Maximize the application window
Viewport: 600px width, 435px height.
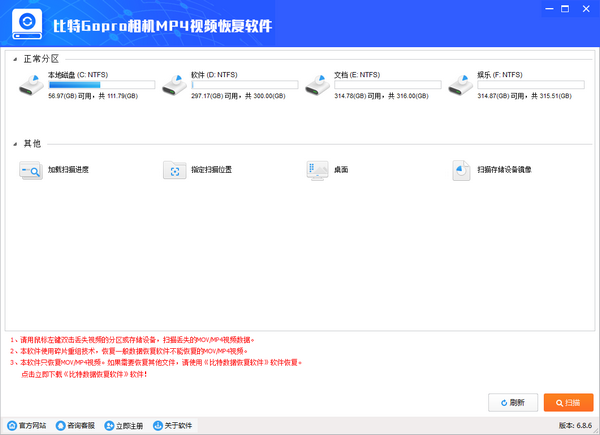click(565, 9)
